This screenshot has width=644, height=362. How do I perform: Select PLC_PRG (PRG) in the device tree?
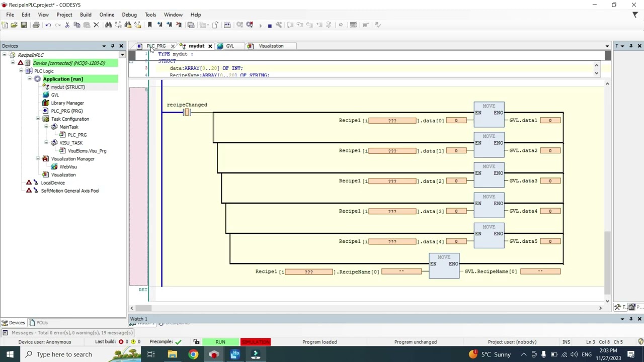[66, 111]
